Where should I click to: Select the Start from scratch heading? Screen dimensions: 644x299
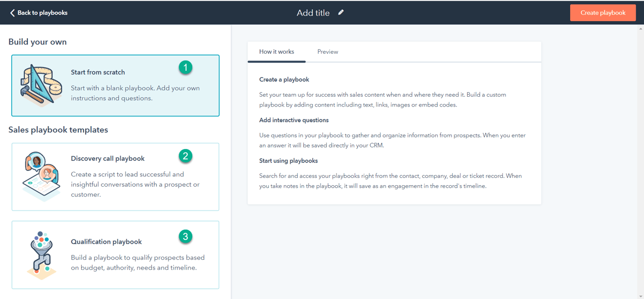tap(98, 72)
